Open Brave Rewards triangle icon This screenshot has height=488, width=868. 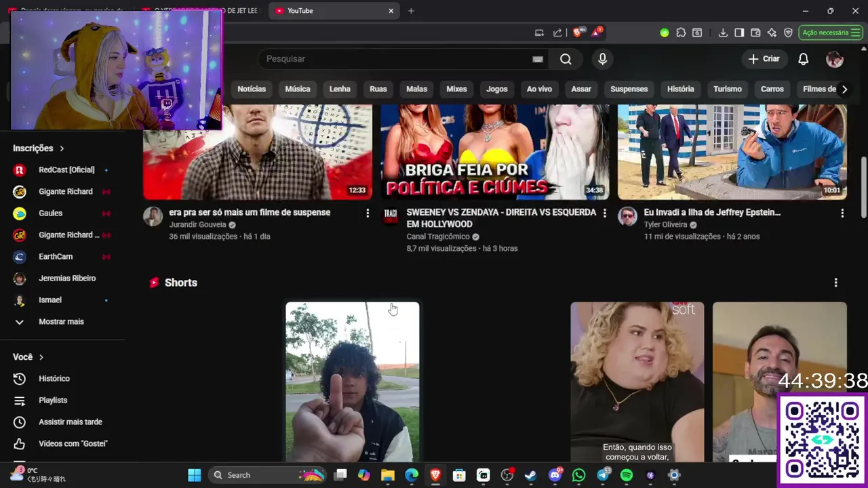(596, 32)
